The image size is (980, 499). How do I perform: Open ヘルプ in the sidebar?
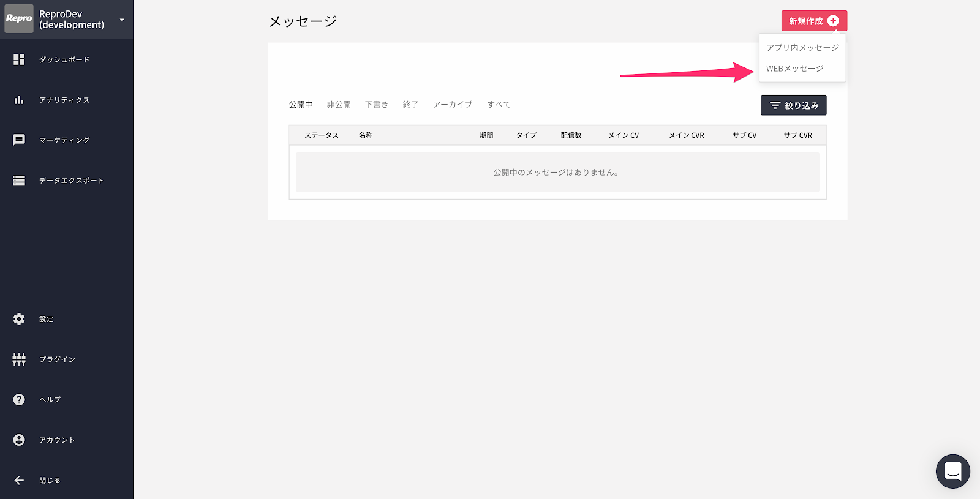(50, 400)
